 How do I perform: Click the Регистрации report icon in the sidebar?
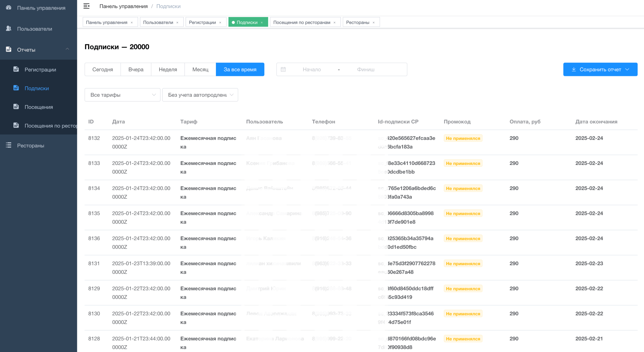coord(16,69)
